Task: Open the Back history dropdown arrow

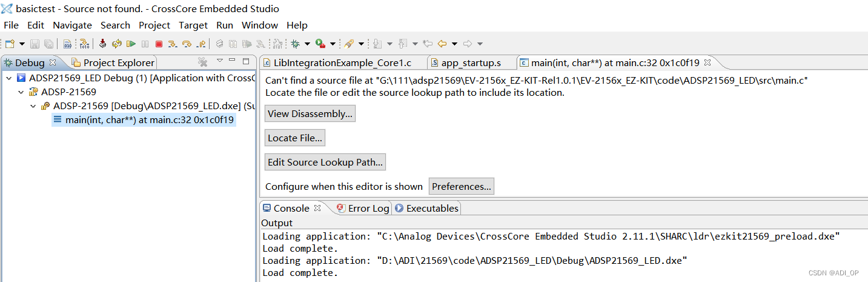Action: click(454, 44)
